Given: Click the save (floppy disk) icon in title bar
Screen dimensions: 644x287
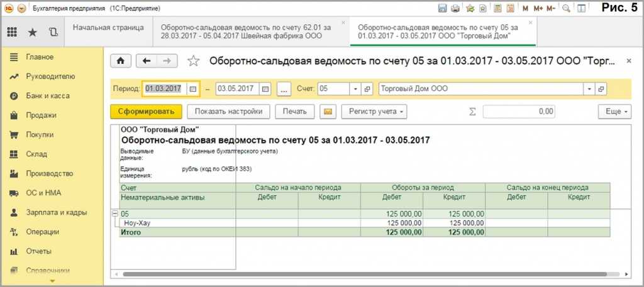Looking at the screenshot, I should click(x=443, y=8).
